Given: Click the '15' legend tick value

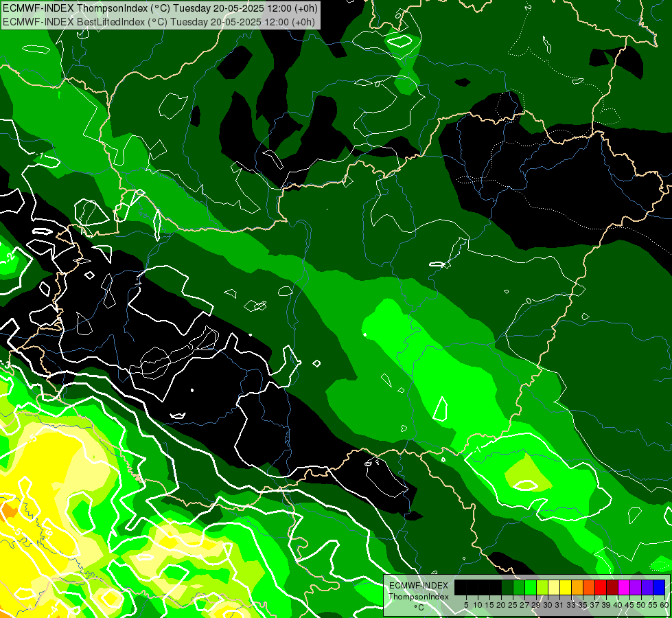Looking at the screenshot, I should [490, 605].
